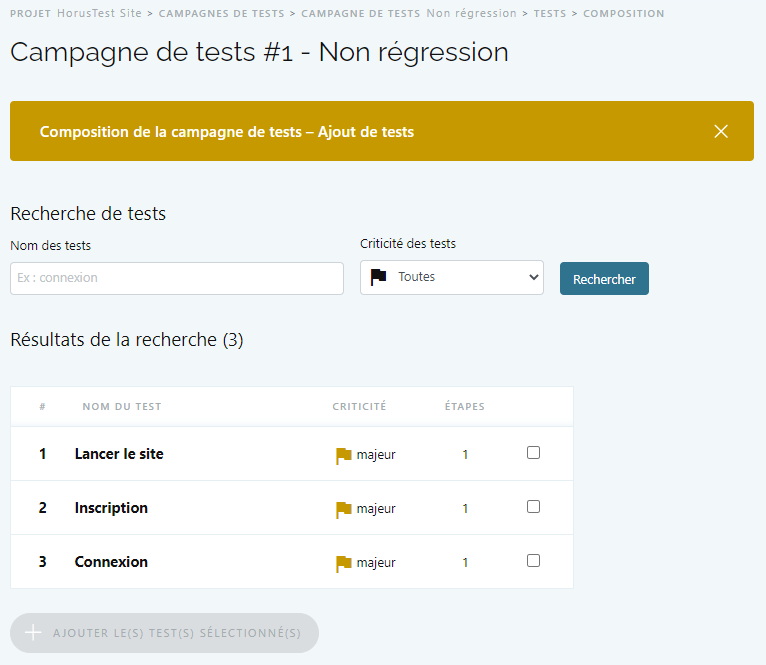Click plus icon on add tests button
Viewport: 766px width, 665px height.
(33, 633)
